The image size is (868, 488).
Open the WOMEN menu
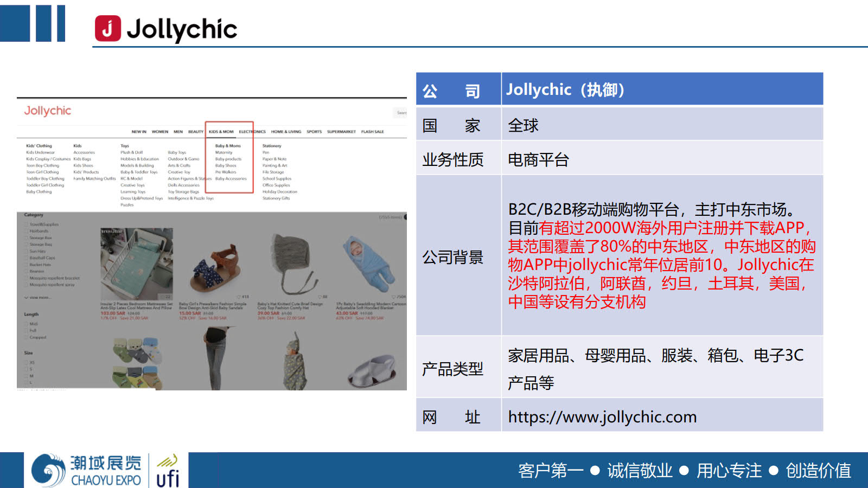click(160, 132)
